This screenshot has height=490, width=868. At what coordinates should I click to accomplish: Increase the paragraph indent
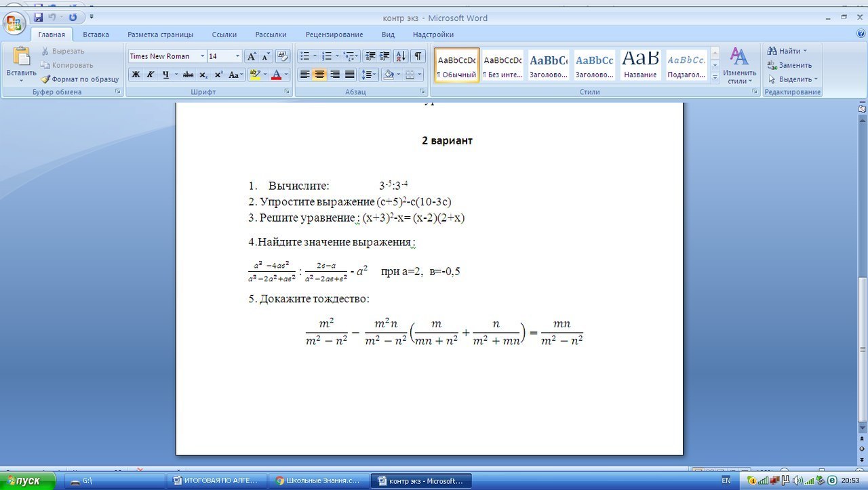[x=384, y=56]
